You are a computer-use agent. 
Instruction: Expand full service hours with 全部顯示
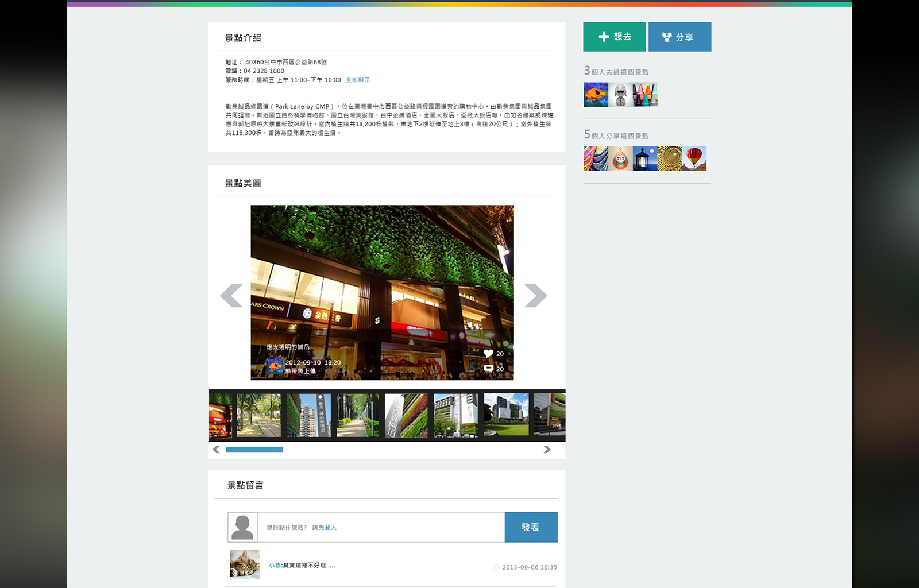(x=358, y=80)
